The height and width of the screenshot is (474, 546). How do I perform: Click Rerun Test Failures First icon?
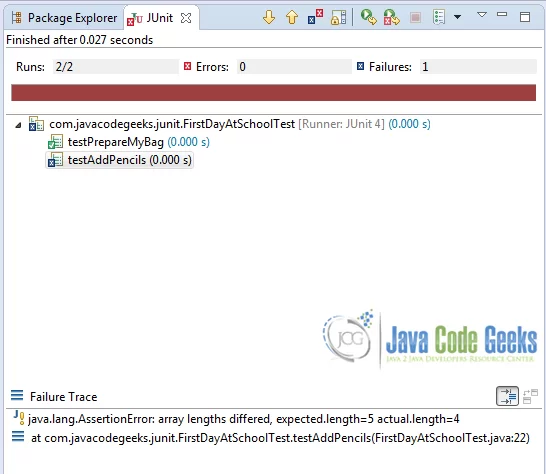(392, 17)
